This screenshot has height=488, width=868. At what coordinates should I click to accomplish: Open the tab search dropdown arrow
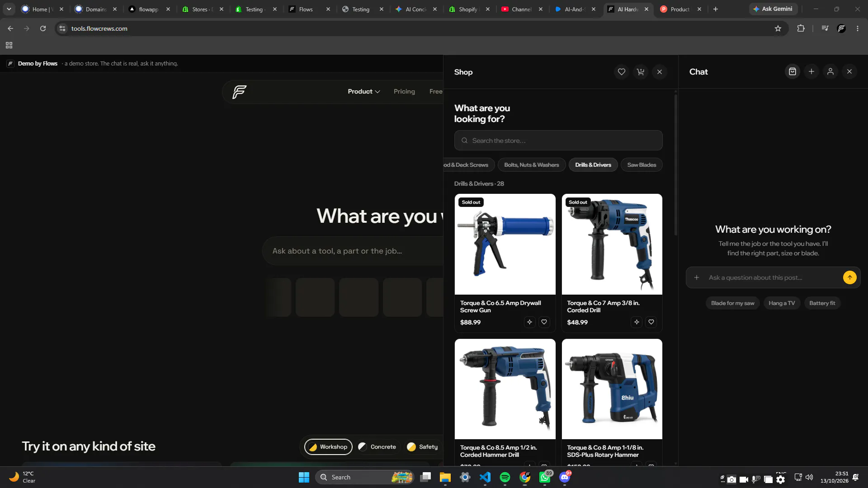pyautogui.click(x=9, y=9)
